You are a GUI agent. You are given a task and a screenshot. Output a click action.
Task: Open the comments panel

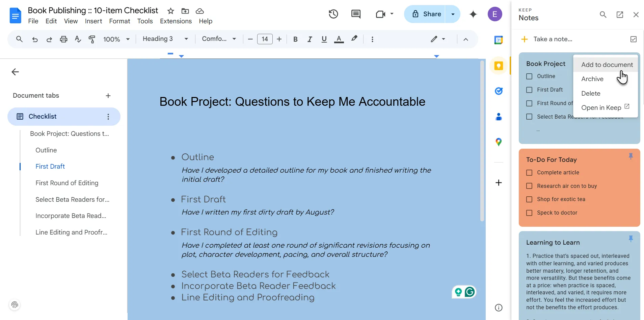click(356, 14)
